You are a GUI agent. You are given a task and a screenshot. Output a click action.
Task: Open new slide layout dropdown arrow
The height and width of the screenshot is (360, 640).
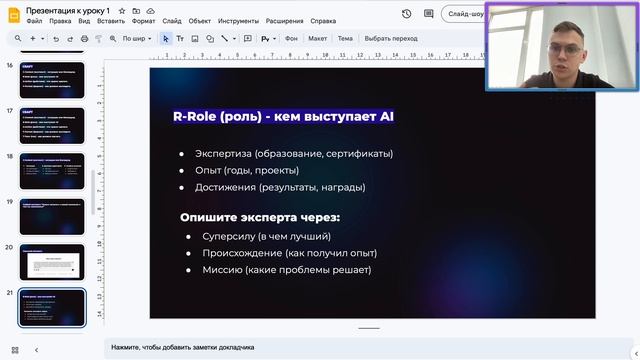(42, 39)
